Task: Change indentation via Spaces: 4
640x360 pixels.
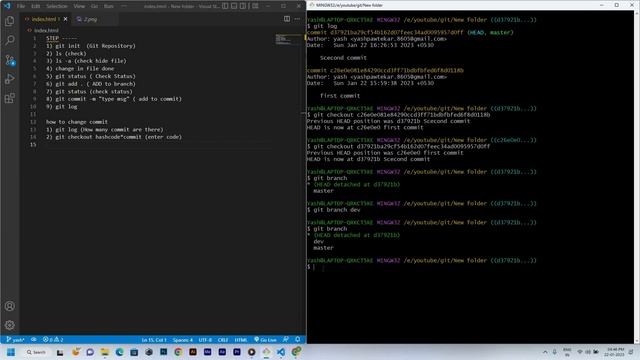Action: tap(182, 340)
